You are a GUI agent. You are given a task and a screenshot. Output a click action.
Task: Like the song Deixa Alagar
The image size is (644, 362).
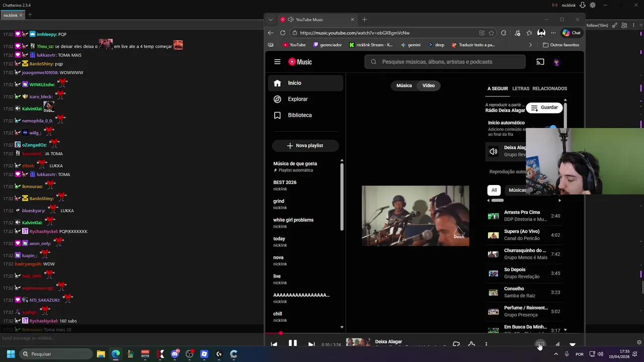tap(471, 344)
